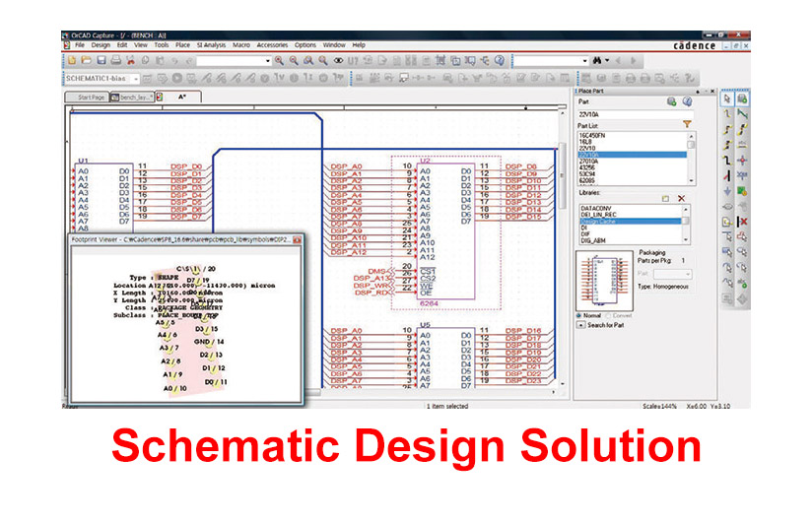812x523 pixels.
Task: Open the SI Analysis menu
Action: click(211, 45)
